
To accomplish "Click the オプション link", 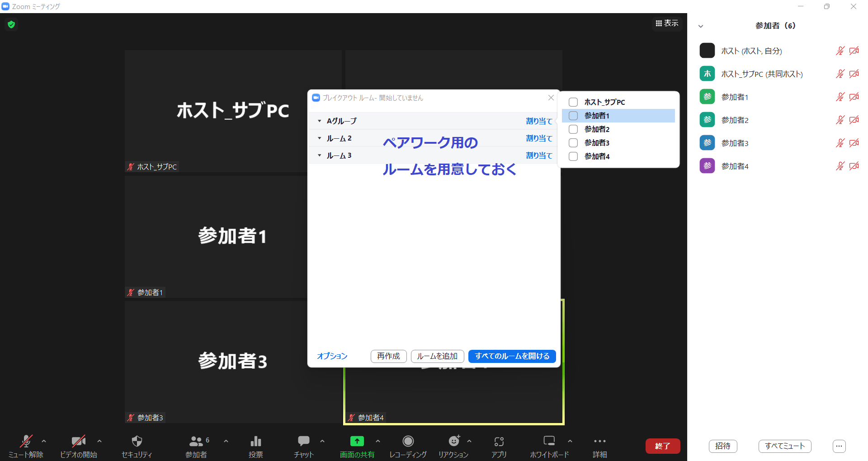I will pos(332,356).
